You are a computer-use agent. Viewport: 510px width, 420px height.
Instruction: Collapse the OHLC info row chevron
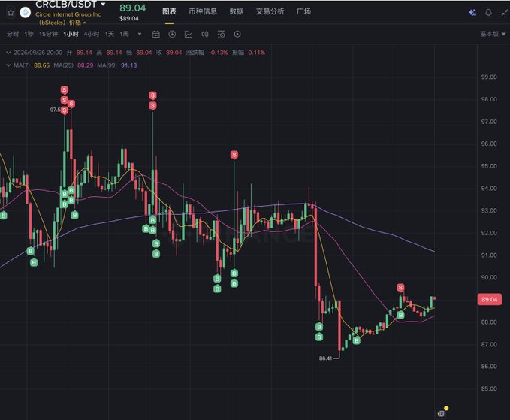(8, 53)
